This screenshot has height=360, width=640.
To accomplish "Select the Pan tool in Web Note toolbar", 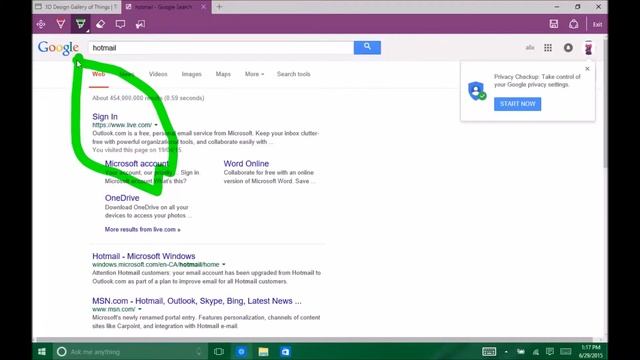I will pyautogui.click(x=41, y=24).
